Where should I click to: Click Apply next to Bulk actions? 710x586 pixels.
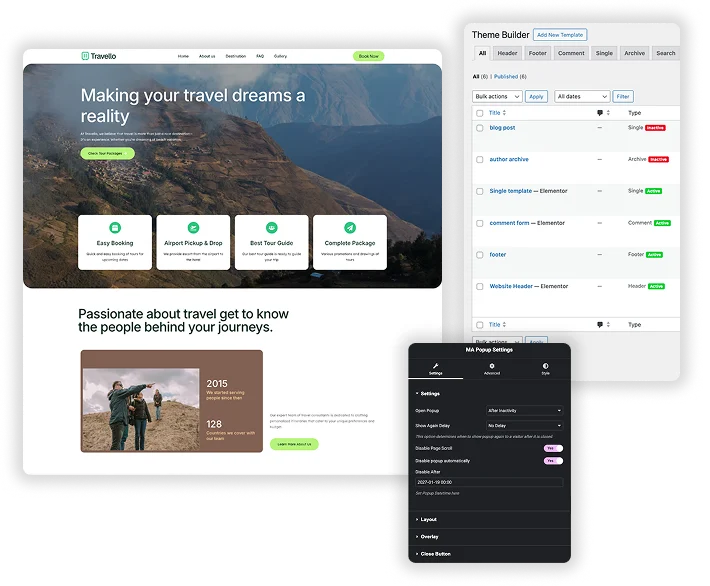tap(536, 96)
